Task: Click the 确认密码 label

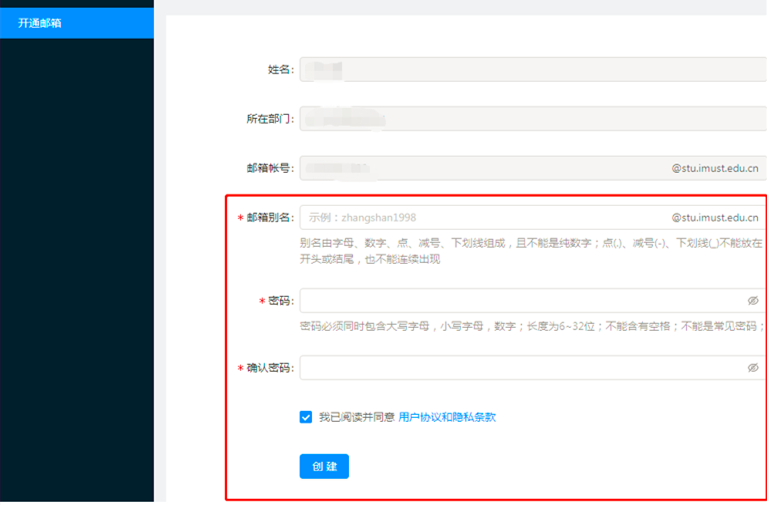Action: coord(270,367)
